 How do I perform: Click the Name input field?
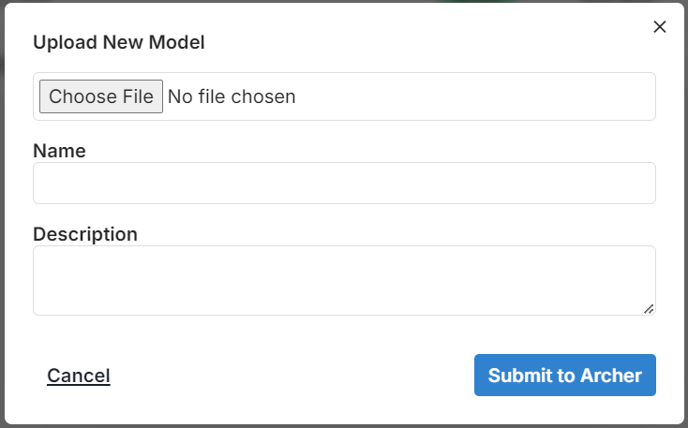344,183
